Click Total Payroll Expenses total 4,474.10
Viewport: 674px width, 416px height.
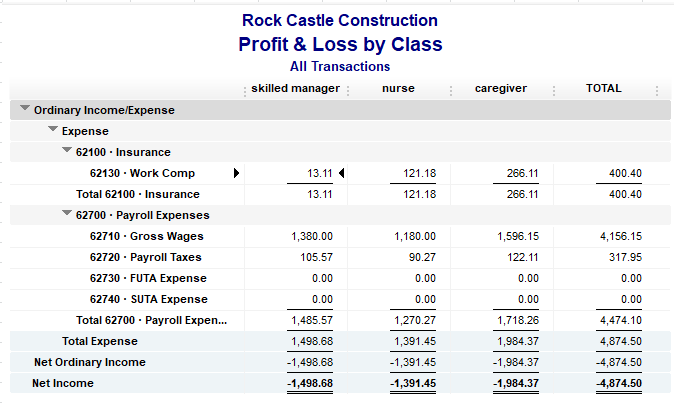tap(621, 321)
